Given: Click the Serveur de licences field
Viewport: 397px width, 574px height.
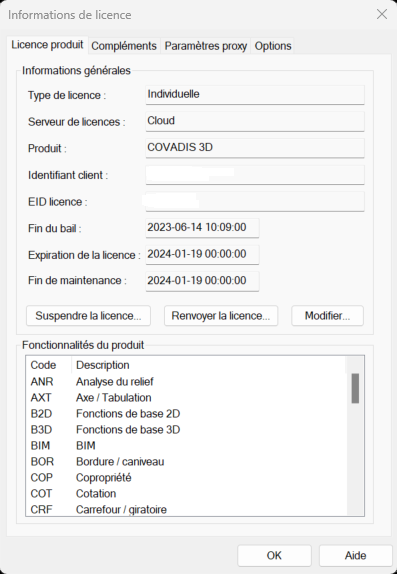Looking at the screenshot, I should (x=255, y=121).
